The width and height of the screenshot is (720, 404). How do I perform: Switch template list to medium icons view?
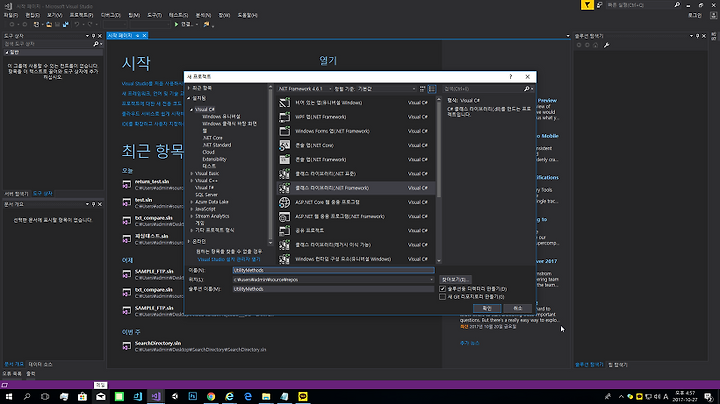pos(432,89)
